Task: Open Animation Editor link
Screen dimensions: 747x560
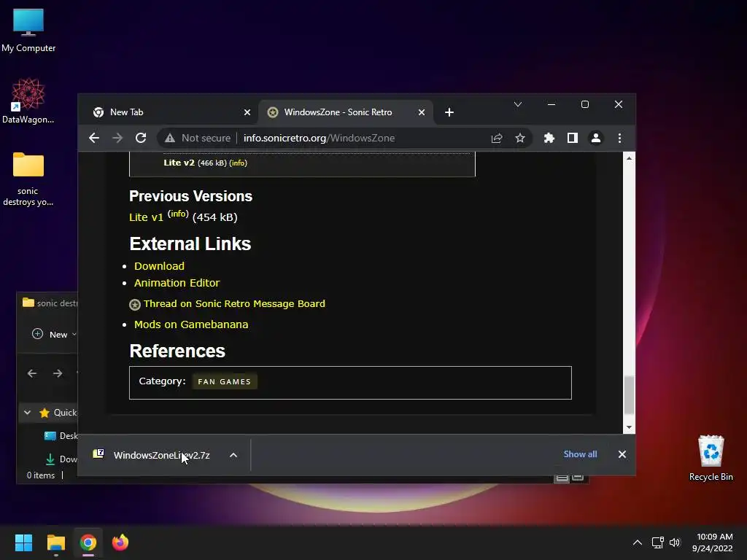Action: pyautogui.click(x=177, y=283)
